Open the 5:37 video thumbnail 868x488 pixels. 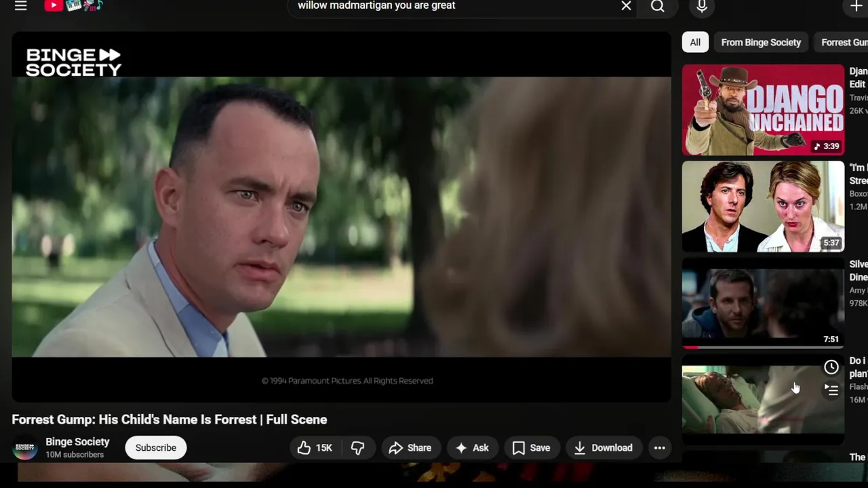pyautogui.click(x=763, y=206)
